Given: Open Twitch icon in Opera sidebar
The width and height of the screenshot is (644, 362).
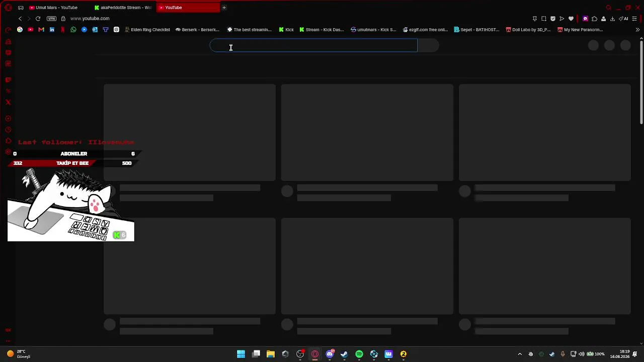Looking at the screenshot, I should point(8,80).
